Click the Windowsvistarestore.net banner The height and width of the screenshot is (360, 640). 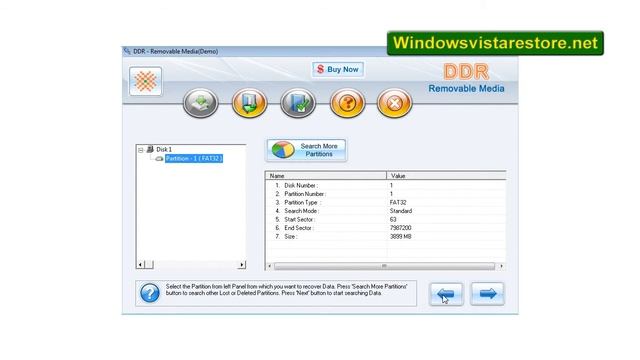point(495,43)
